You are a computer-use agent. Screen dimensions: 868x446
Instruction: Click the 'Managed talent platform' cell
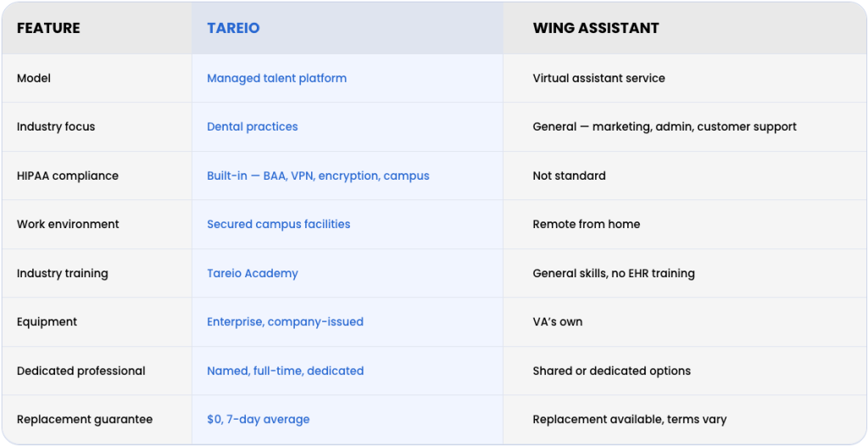[x=277, y=78]
